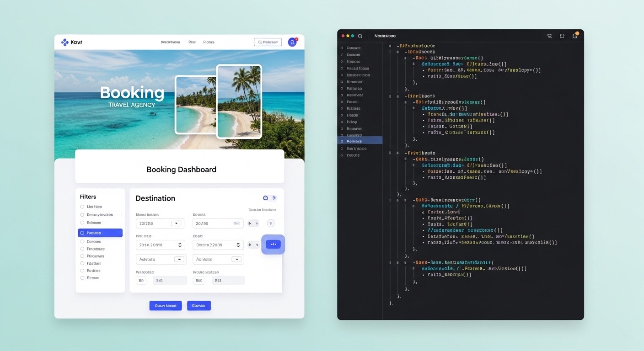Screen dimensions: 644x351
Task: Click the middle of the three editor toolbar icons
Action: tap(562, 36)
